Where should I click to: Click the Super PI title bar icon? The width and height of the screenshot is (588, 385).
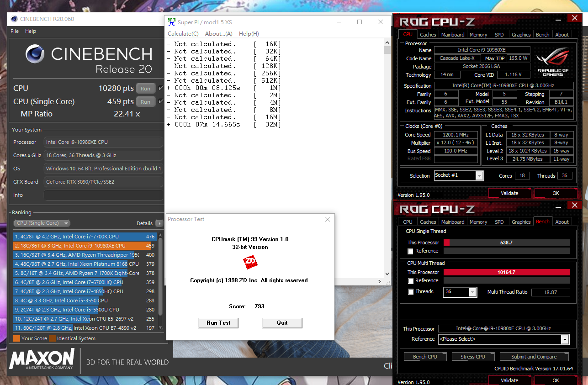coord(172,22)
